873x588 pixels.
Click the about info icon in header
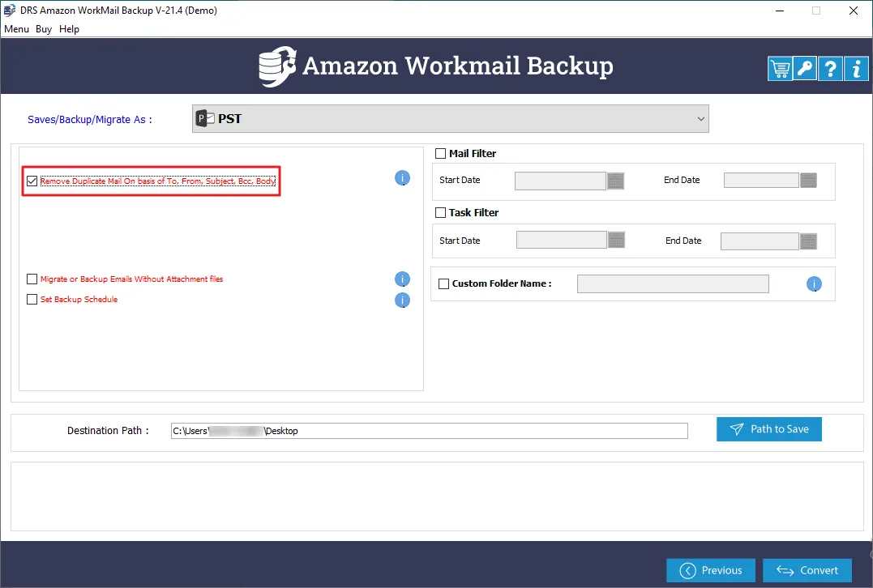tap(856, 69)
